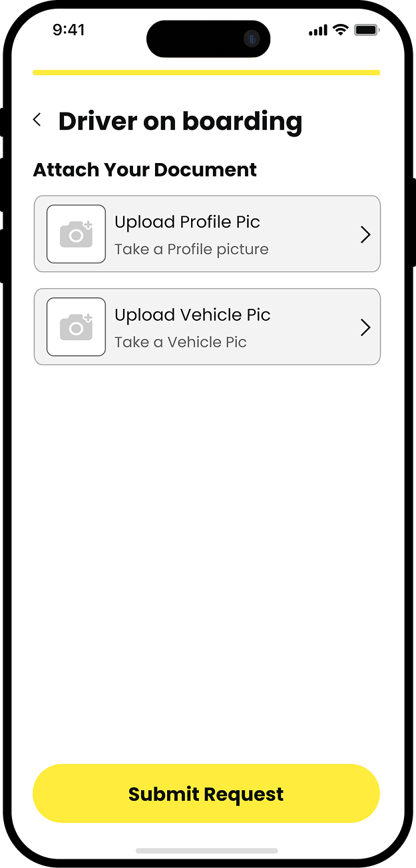Tap the Dynamic Island pill

coord(200,39)
